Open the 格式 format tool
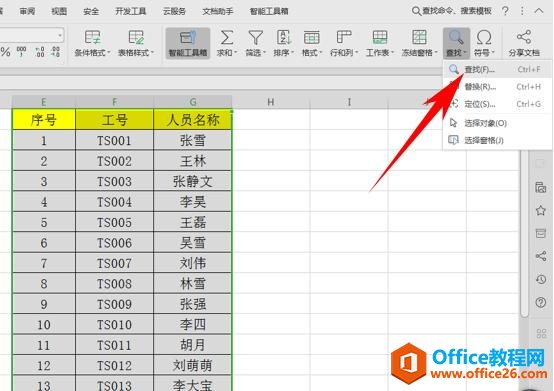The width and height of the screenshot is (554, 391). [x=312, y=43]
